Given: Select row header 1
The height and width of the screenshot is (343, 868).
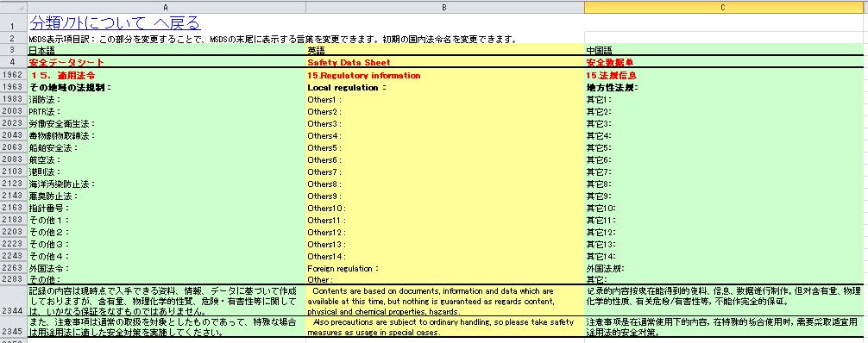Looking at the screenshot, I should pyautogui.click(x=13, y=23).
